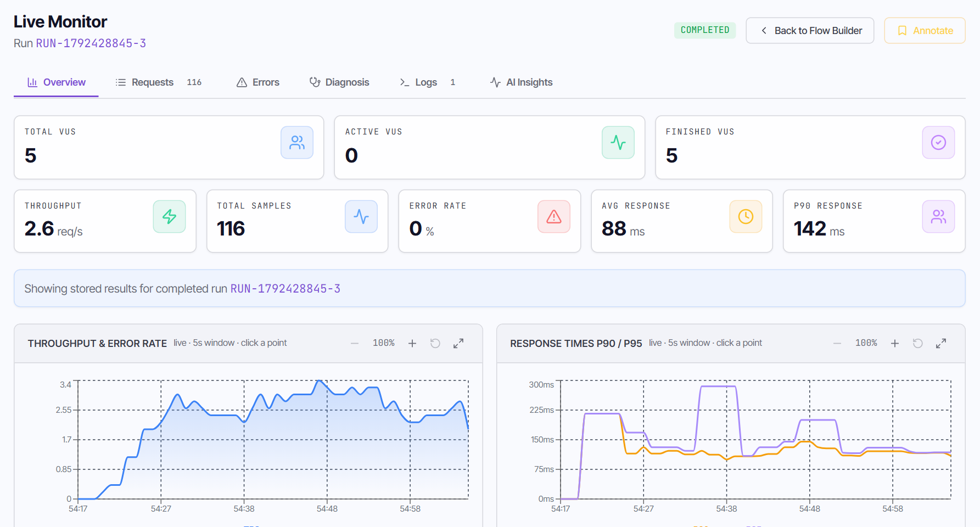
Task: Go to the Diagnosis tab
Action: pos(339,82)
